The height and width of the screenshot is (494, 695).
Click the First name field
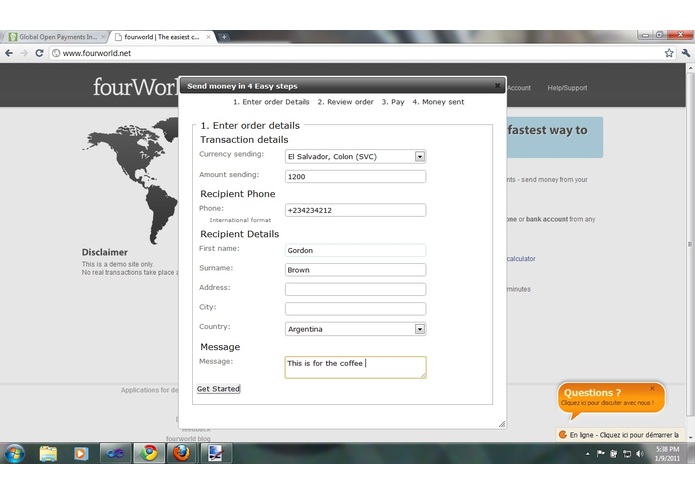[x=355, y=250]
